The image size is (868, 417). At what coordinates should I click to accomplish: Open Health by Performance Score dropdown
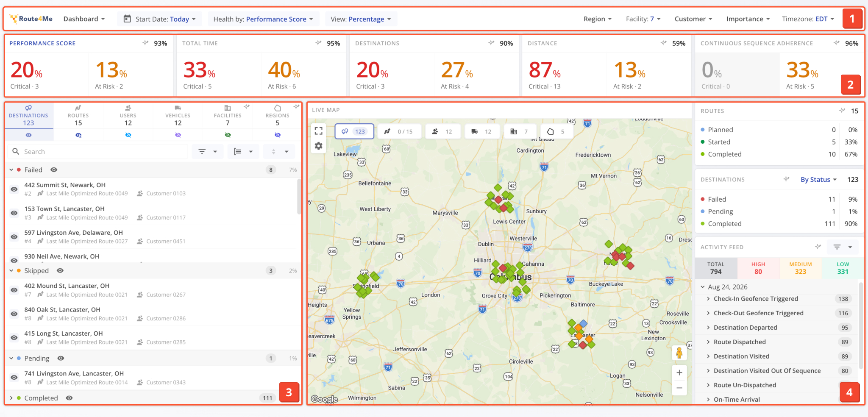pyautogui.click(x=263, y=19)
